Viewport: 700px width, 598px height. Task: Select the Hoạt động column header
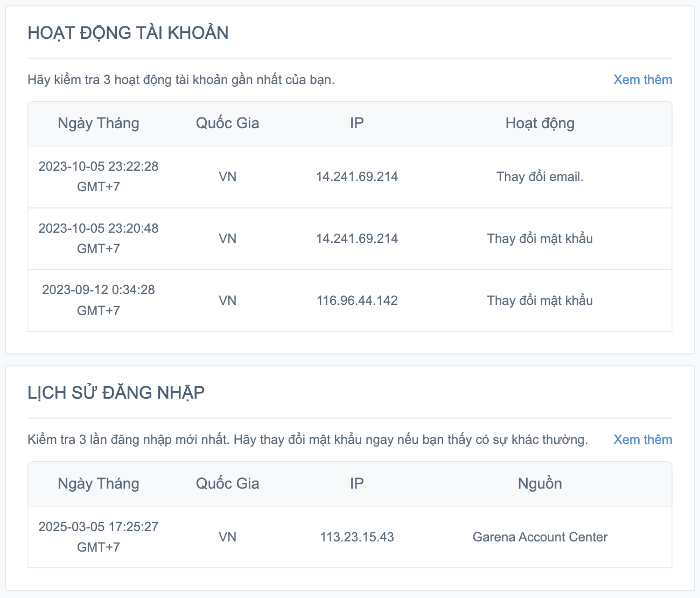(540, 123)
